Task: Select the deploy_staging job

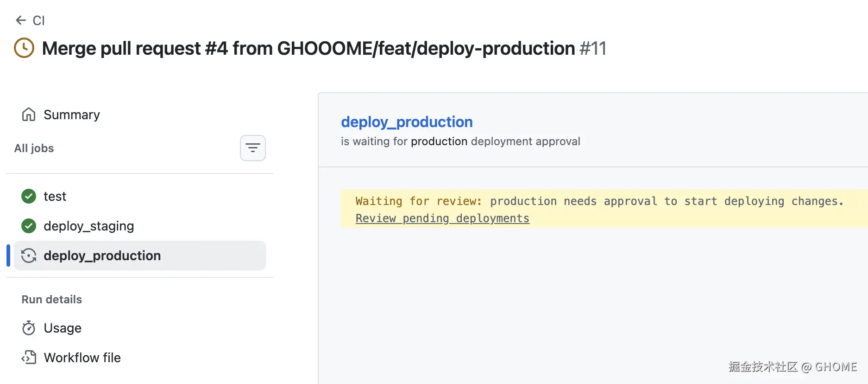Action: 88,226
